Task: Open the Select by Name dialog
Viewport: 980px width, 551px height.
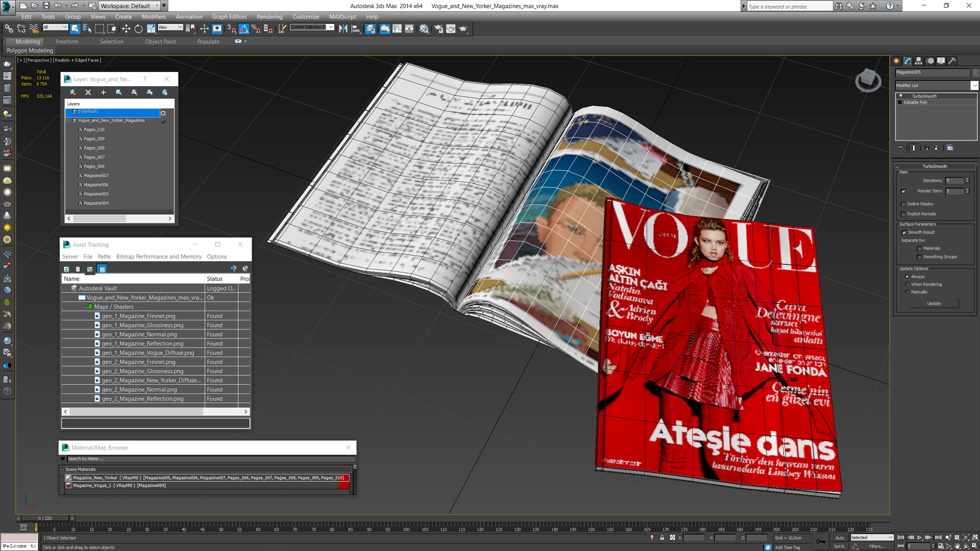Action: 87,29
